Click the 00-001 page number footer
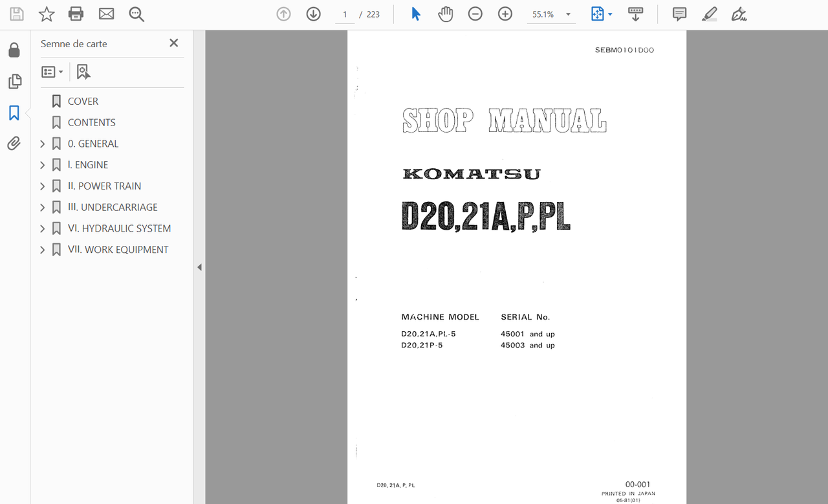The image size is (828, 504). pos(638,485)
